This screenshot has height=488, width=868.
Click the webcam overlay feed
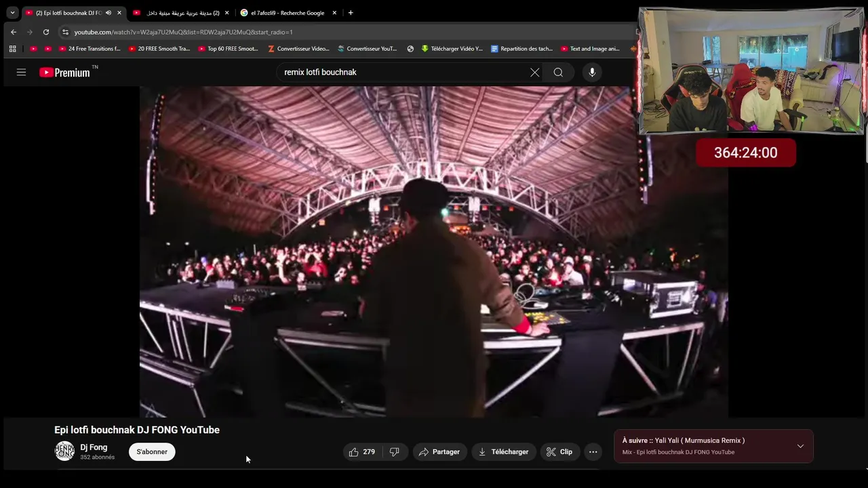point(751,70)
